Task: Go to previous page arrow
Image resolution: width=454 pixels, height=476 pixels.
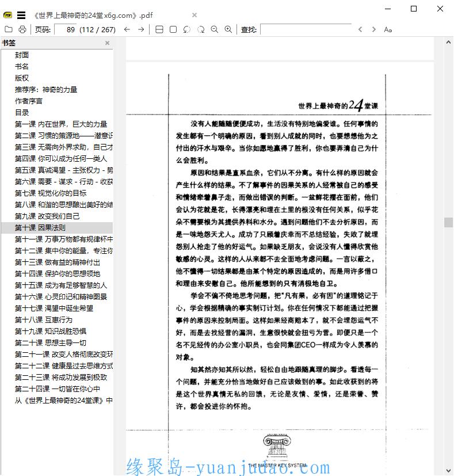Action: (127, 29)
